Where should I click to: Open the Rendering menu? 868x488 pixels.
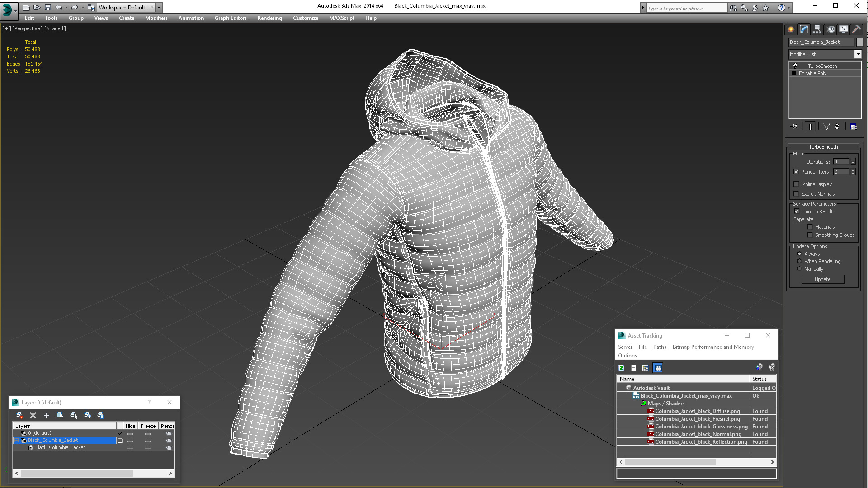click(x=269, y=18)
